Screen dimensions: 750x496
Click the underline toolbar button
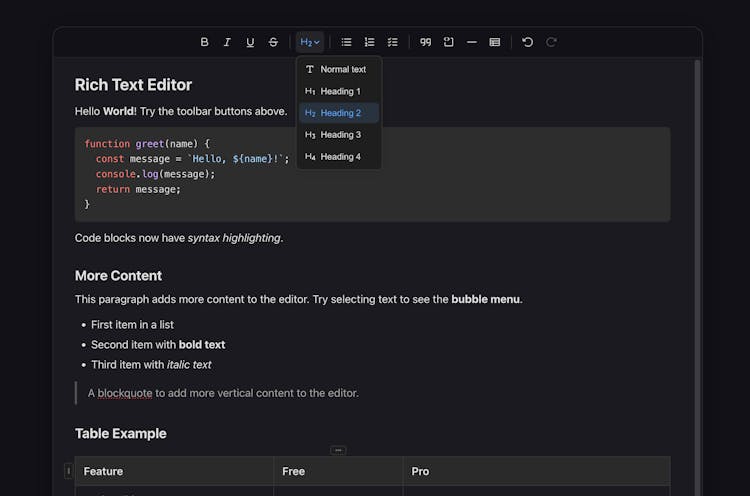250,42
